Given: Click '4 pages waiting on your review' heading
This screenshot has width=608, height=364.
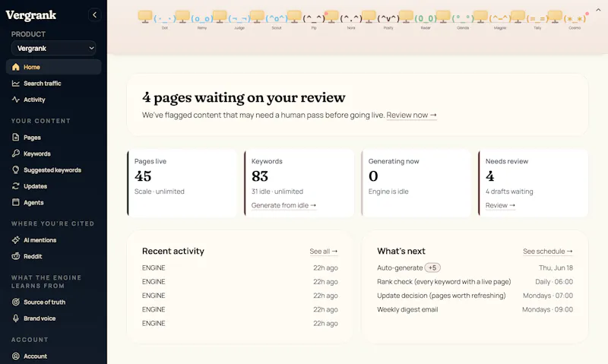Looking at the screenshot, I should pyautogui.click(x=243, y=97).
